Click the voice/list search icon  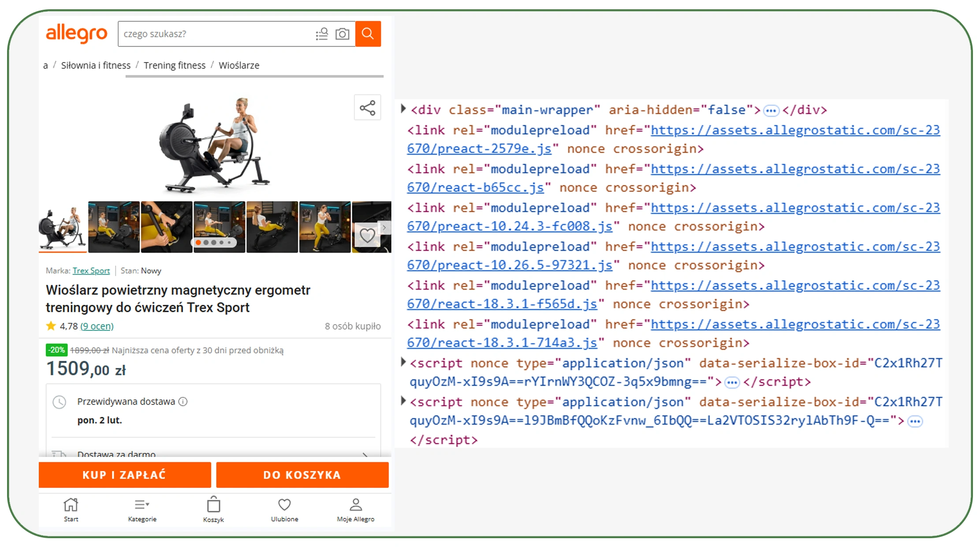pos(322,34)
